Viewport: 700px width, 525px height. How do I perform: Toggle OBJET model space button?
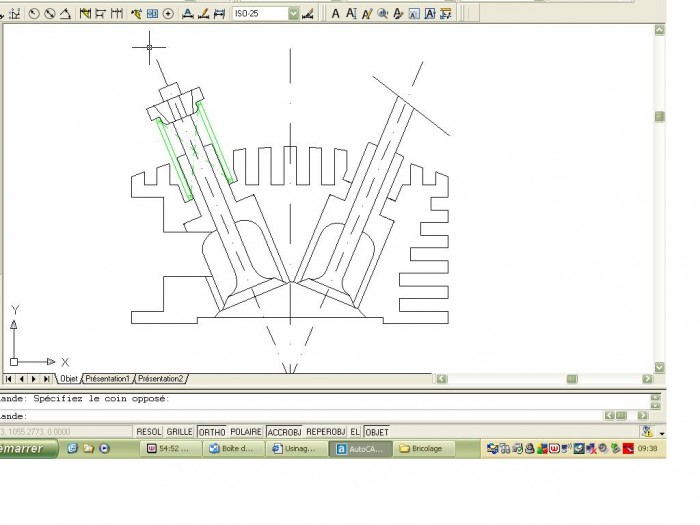[x=377, y=432]
